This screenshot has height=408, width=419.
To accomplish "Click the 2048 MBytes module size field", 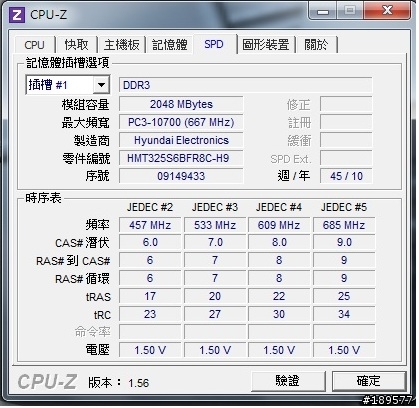I will 181,104.
